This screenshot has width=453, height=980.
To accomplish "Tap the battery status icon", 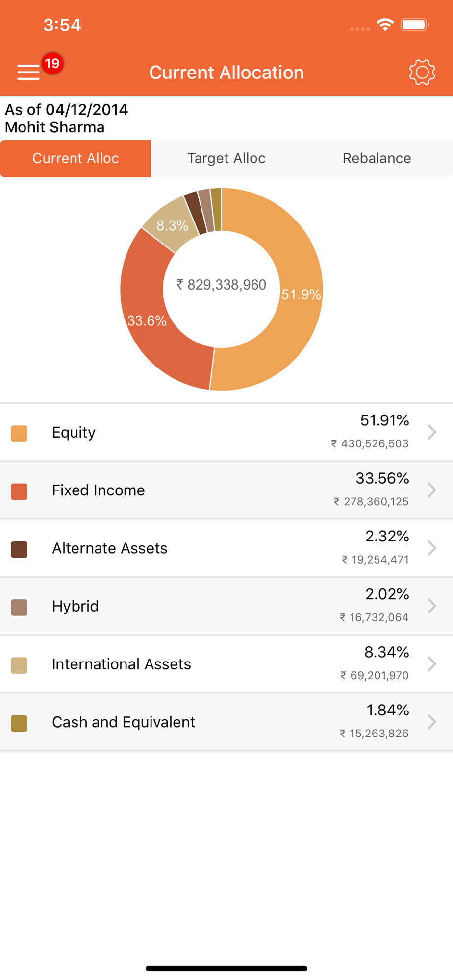I will (414, 24).
